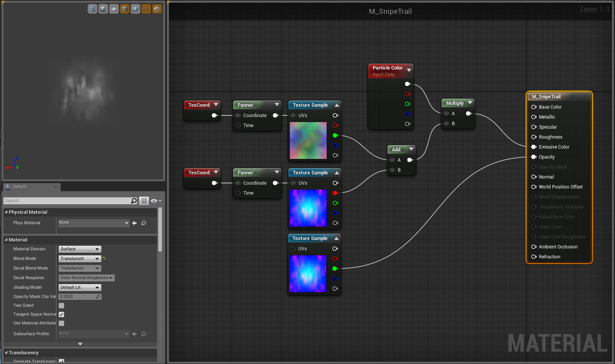615x364 pixels.
Task: Click top Texture Sample green output pin
Action: (335, 136)
